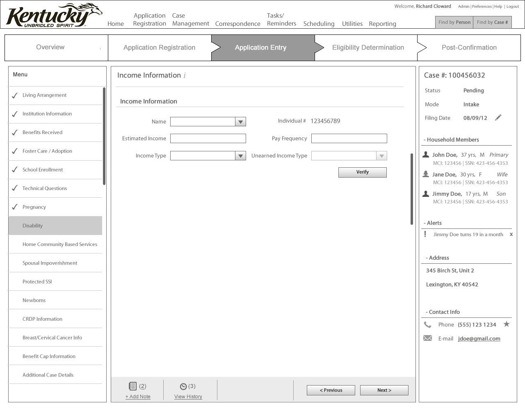
Task: Click the Kentucky Unbridled Spirit logo
Action: 54,15
